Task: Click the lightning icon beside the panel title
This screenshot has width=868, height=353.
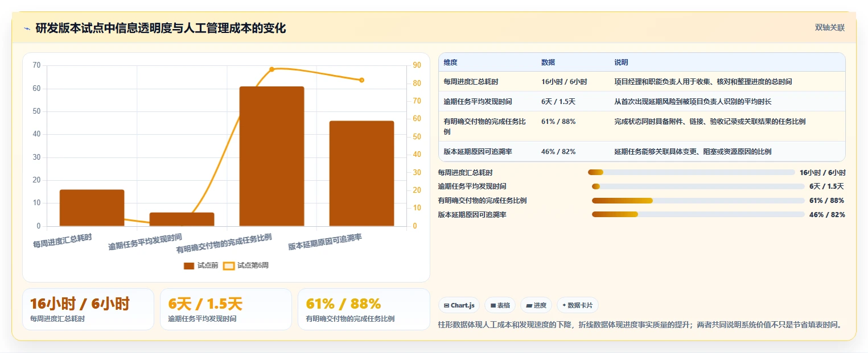Action: pyautogui.click(x=27, y=28)
